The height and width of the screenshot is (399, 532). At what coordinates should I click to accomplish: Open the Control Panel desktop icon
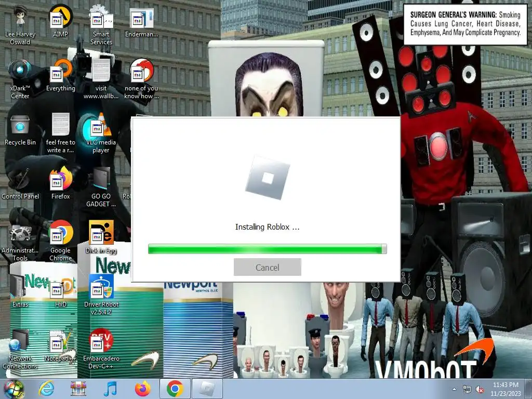click(20, 183)
